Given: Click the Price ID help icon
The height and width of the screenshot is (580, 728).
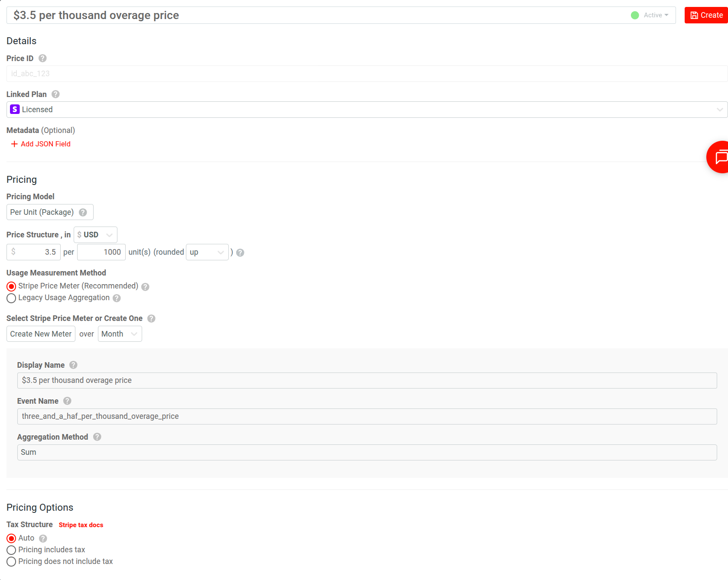Looking at the screenshot, I should click(x=42, y=58).
